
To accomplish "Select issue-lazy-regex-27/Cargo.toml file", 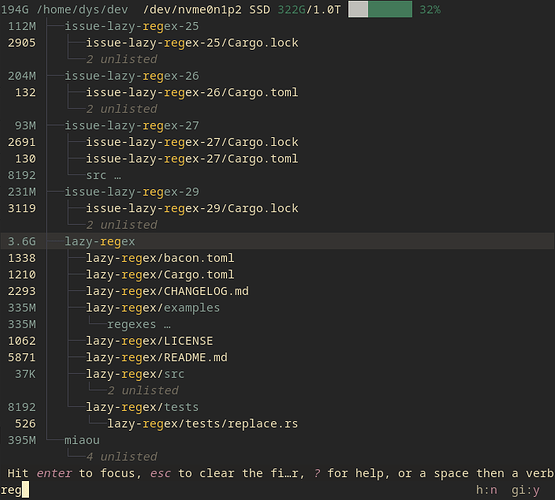I will [x=192, y=159].
